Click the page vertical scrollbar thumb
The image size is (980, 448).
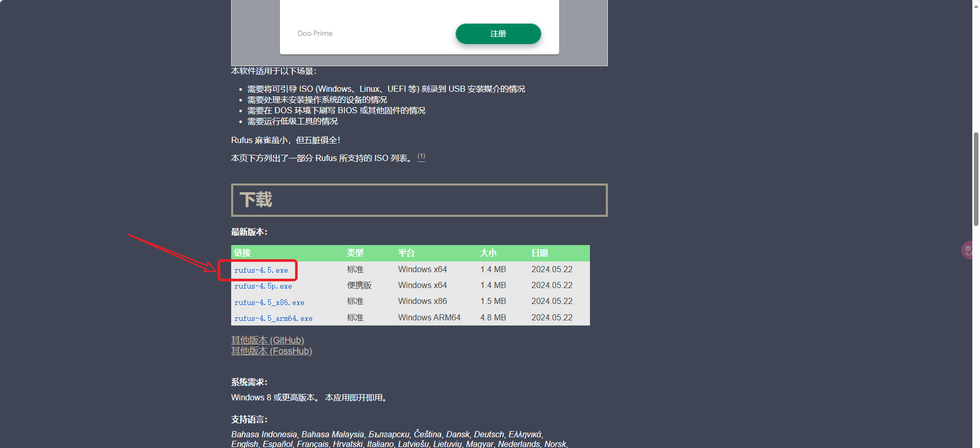976,179
